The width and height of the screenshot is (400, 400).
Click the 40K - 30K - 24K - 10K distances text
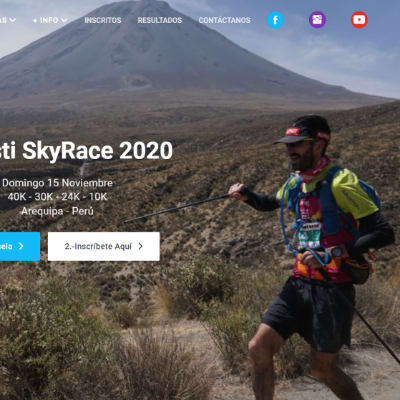[x=57, y=197]
